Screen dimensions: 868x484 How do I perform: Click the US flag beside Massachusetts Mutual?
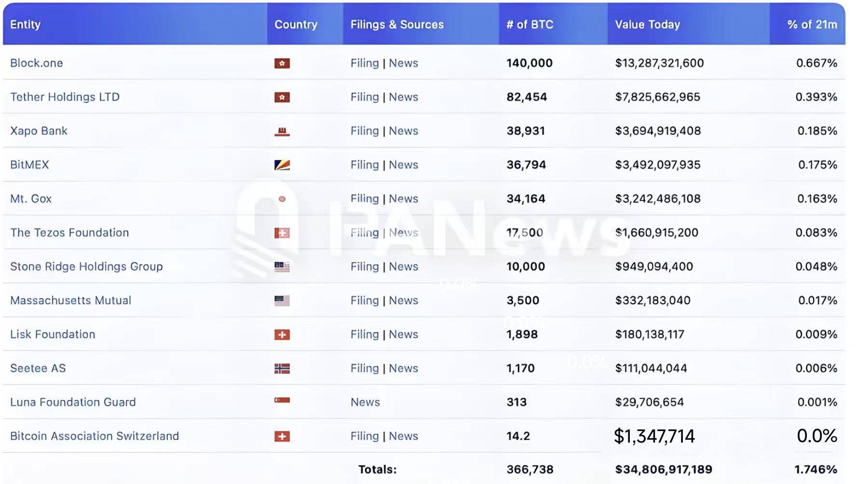(x=282, y=301)
